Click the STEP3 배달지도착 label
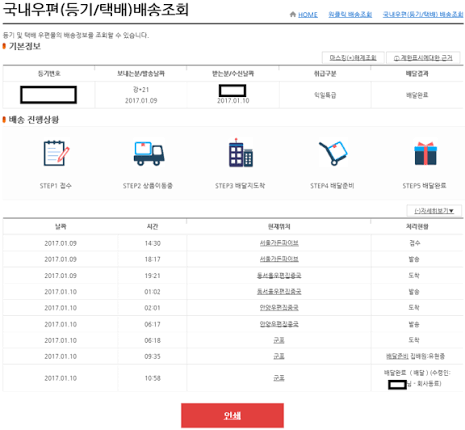Viewport: 465px width, 430px height. [240, 186]
